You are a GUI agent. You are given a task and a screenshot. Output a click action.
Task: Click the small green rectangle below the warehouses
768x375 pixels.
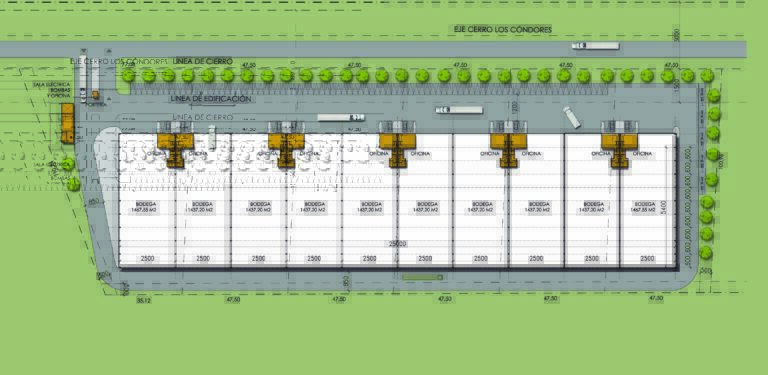423,277
